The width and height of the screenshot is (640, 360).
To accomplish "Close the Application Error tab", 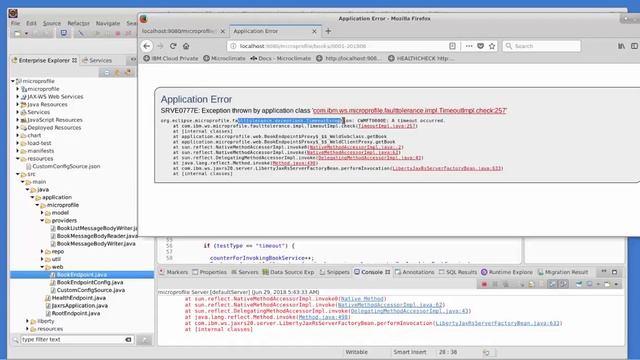I will [x=314, y=31].
